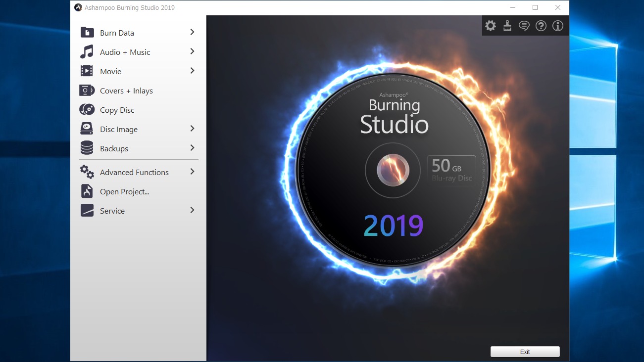The image size is (644, 362).
Task: Click the Ashampoo flame icon in title bar
Action: 78,7
